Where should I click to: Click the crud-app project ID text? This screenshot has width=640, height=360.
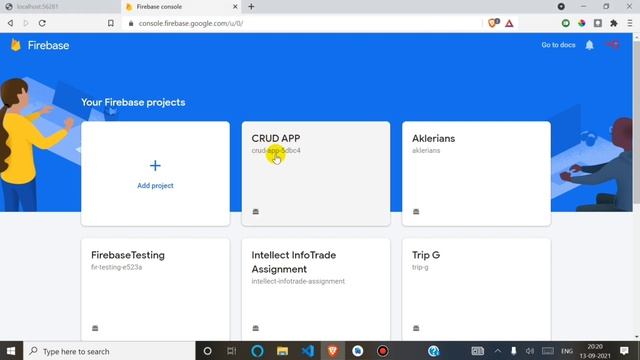pos(276,151)
